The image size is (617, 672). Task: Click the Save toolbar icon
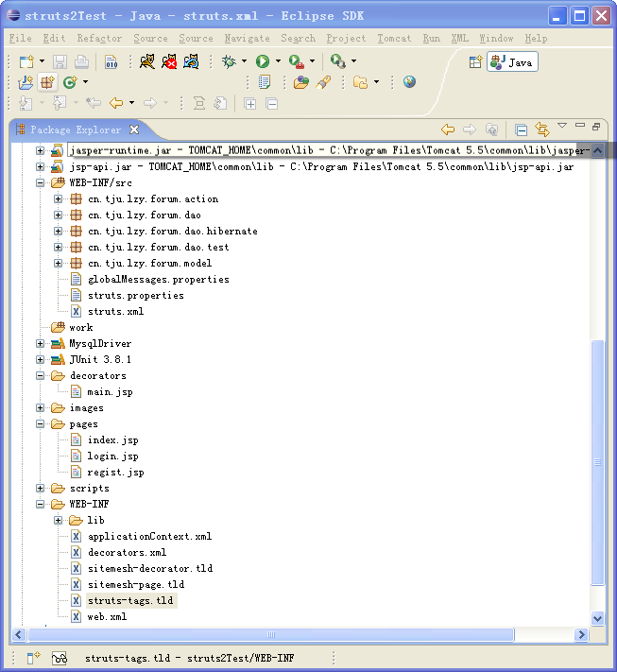pos(60,61)
